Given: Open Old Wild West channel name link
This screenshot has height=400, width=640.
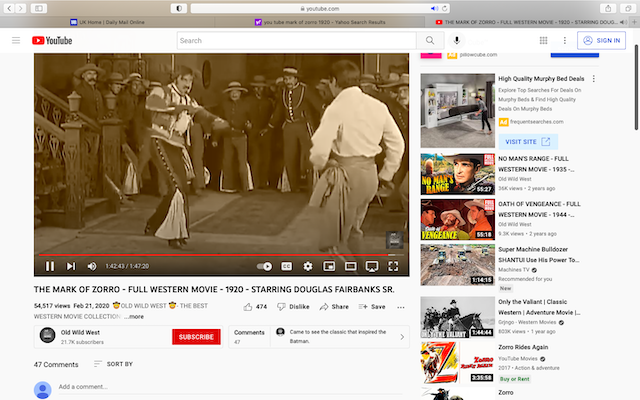Looking at the screenshot, I should 80,333.
